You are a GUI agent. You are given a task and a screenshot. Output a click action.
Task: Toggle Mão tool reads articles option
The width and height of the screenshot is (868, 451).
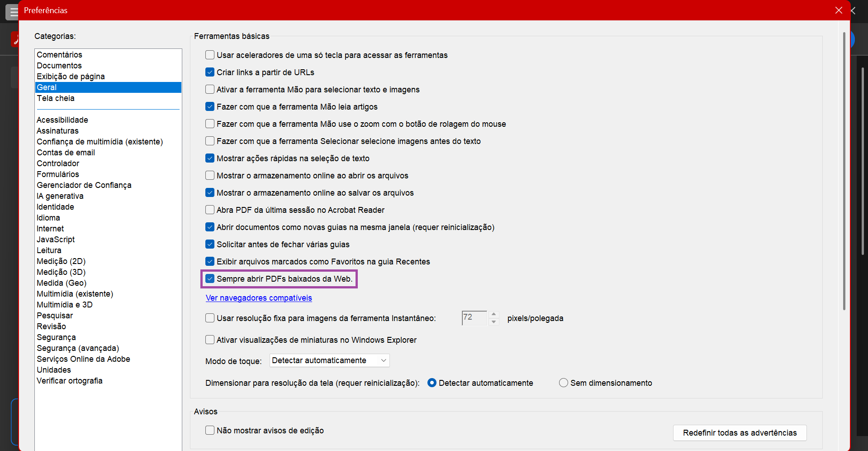(210, 106)
